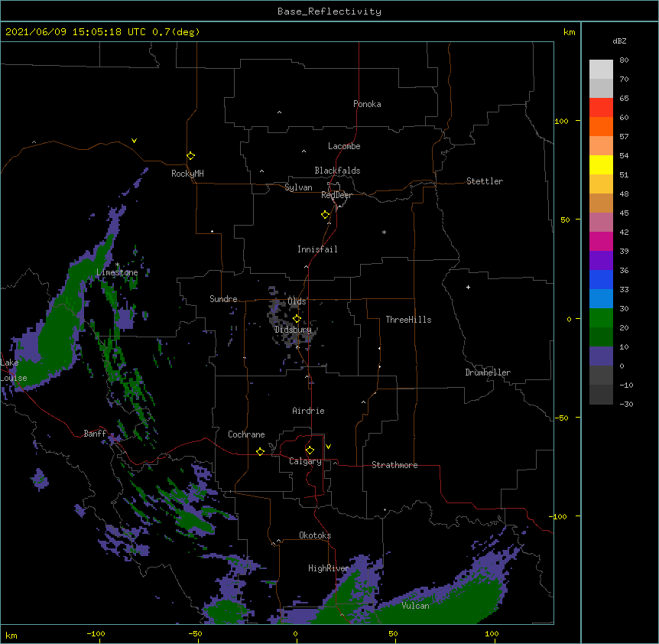Viewport: 659px width, 644px height.
Task: Click the Vulcan town label
Action: pos(415,606)
